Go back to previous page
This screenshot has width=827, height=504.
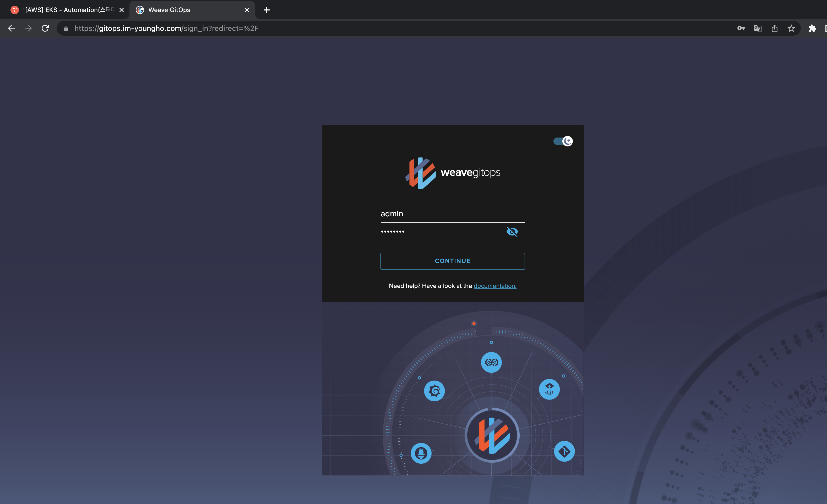point(12,29)
